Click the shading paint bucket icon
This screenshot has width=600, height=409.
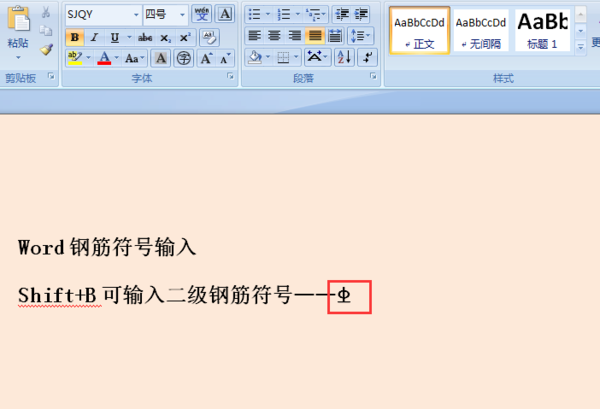254,57
